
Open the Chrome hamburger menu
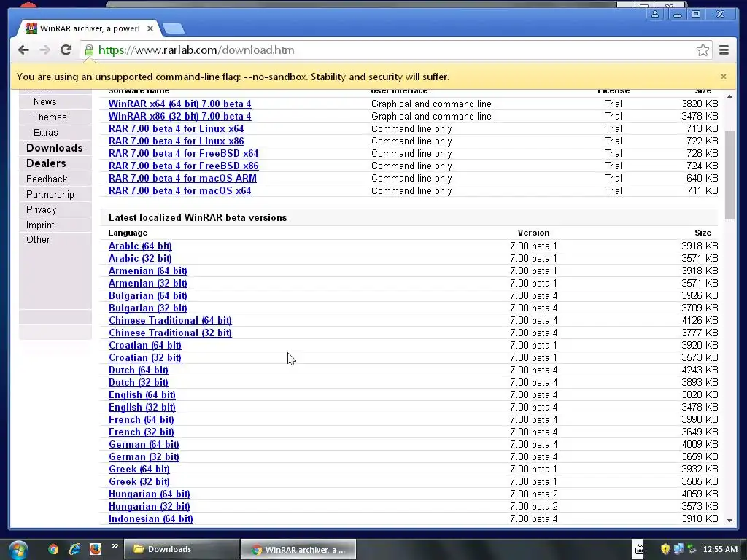point(724,50)
